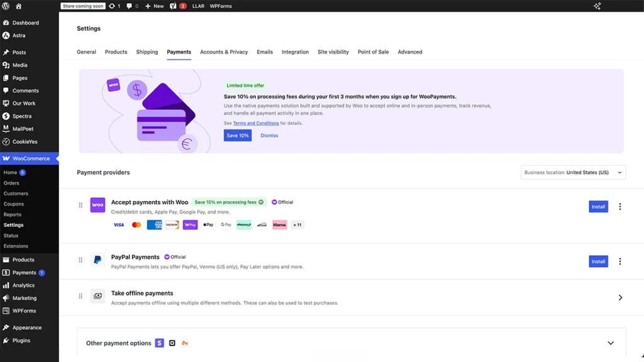Click the sparkle assistant icon at top right

(597, 6)
